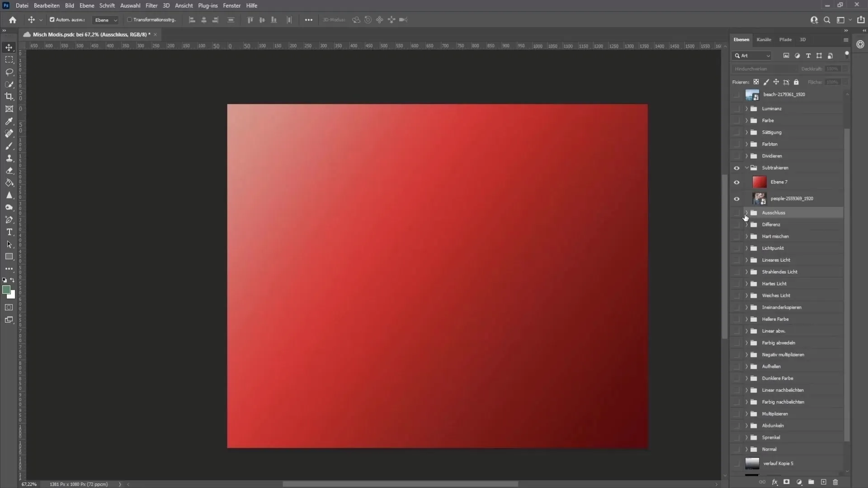Select the Crop tool

(9, 96)
